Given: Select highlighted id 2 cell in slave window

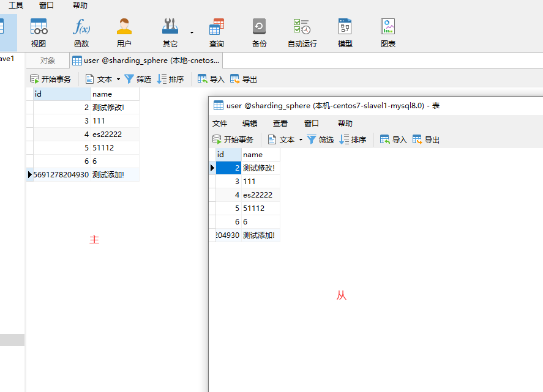Looking at the screenshot, I should (x=228, y=168).
